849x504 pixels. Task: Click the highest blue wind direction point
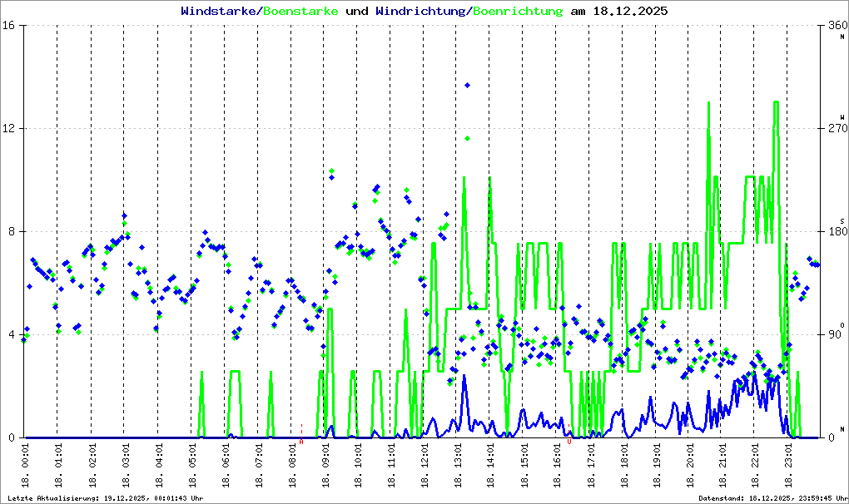pos(467,86)
